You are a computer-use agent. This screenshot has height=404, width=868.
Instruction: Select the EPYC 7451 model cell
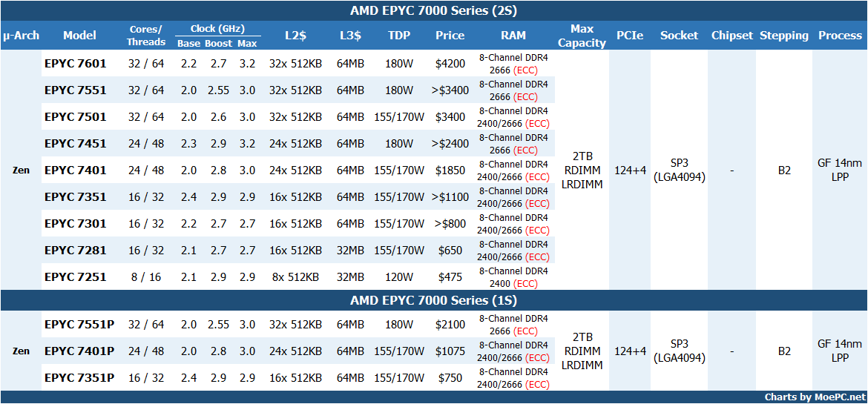tap(75, 143)
